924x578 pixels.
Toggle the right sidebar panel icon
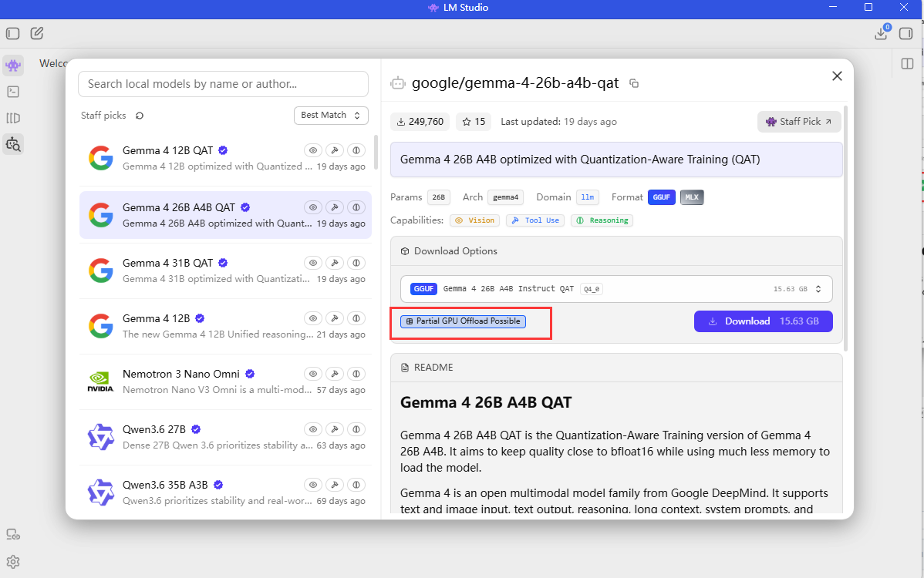[x=905, y=34]
